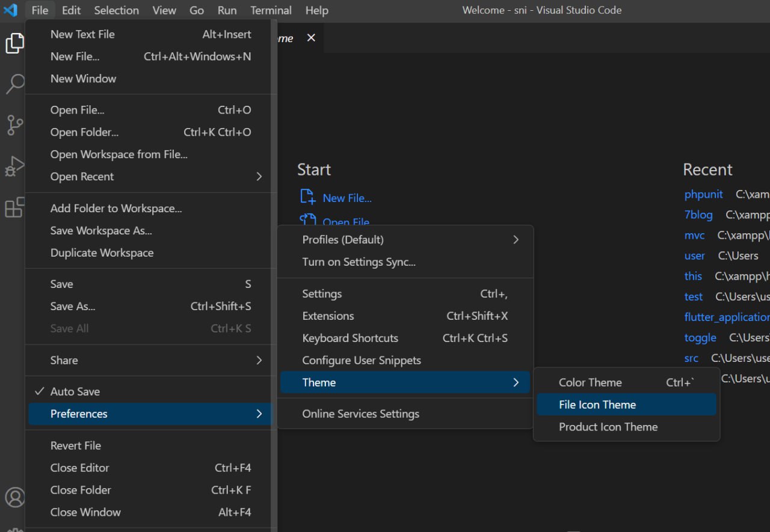Open the Edit menu

(71, 10)
